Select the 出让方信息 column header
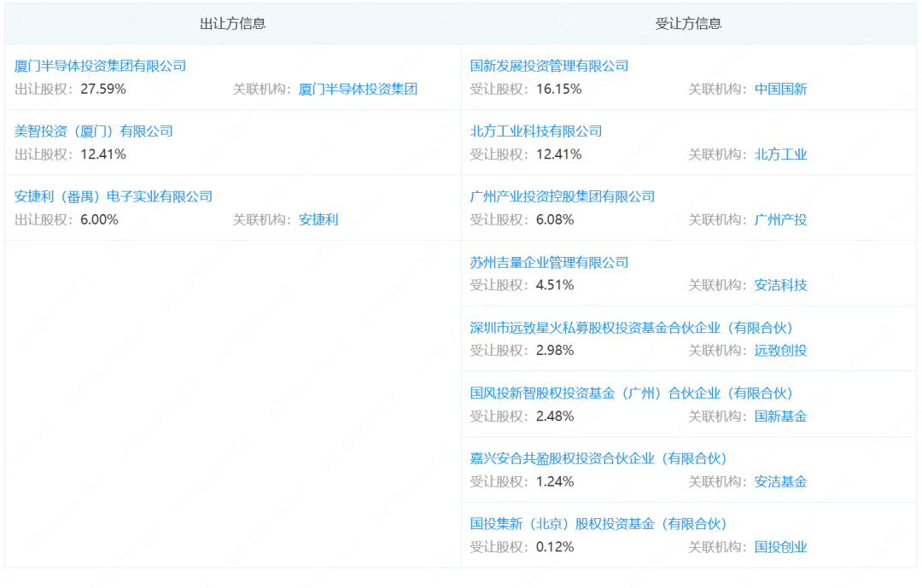 [x=233, y=24]
